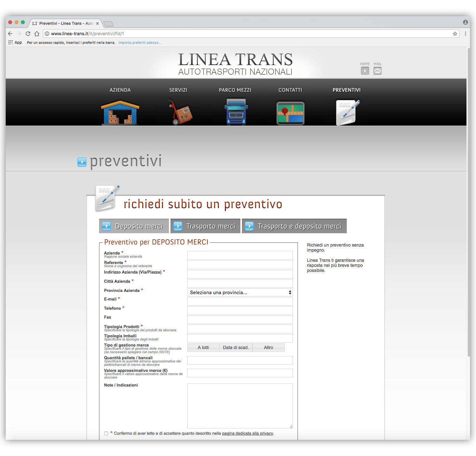
Task: Open Chrome profile avatar icon
Action: 466,22
